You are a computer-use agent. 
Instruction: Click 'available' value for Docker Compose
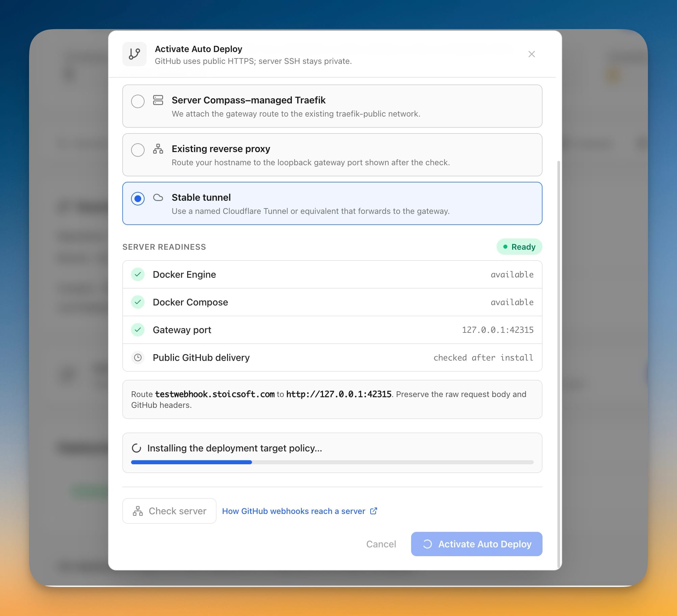pos(512,302)
